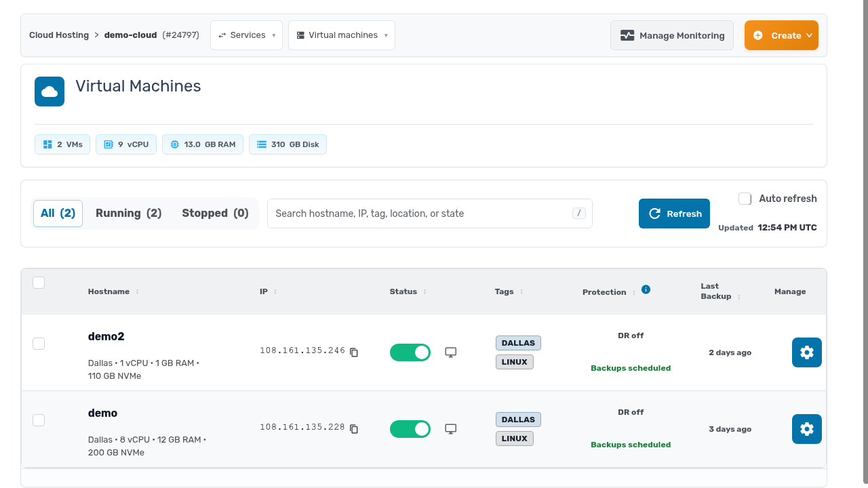Expand the Virtual machines dropdown
The width and height of the screenshot is (868, 488).
(342, 35)
